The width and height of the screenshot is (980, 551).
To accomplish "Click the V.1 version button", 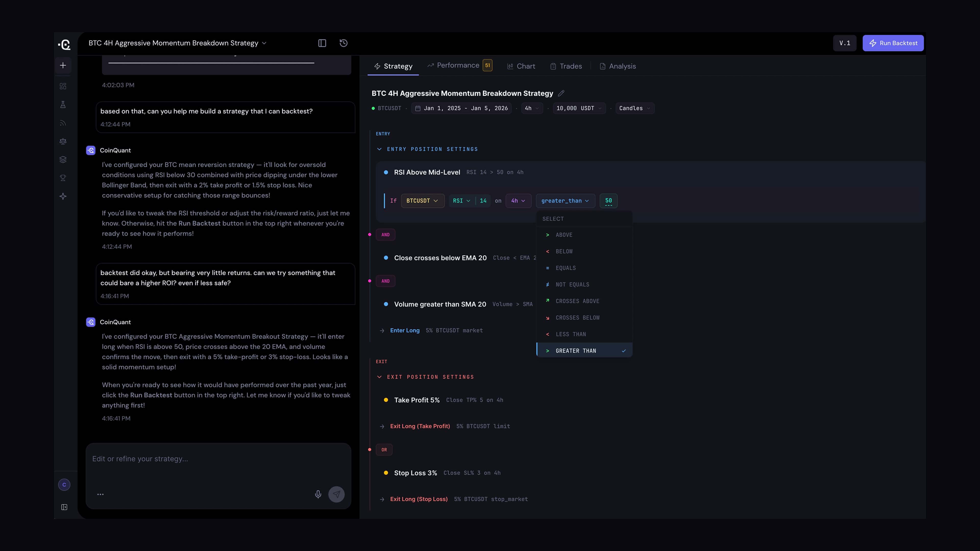I will [x=844, y=43].
